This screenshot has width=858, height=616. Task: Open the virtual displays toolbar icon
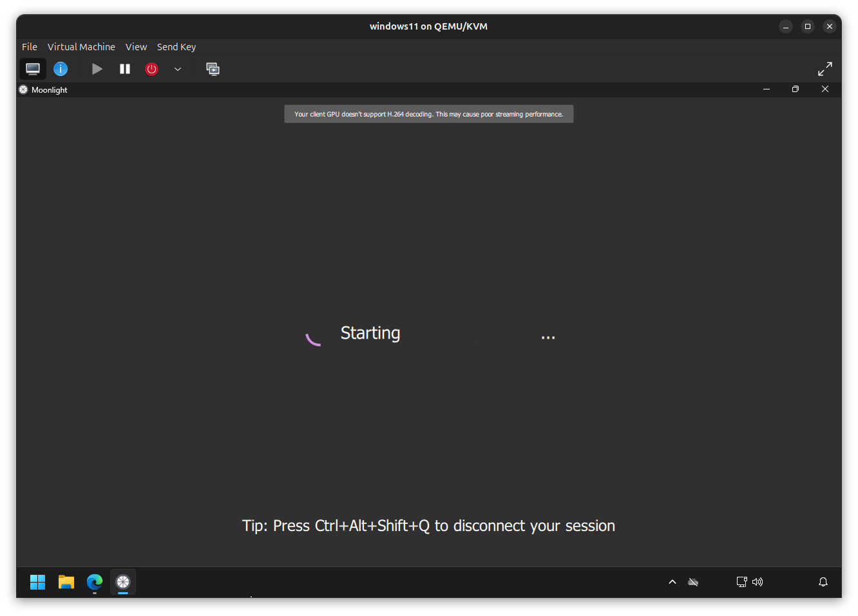pyautogui.click(x=213, y=69)
